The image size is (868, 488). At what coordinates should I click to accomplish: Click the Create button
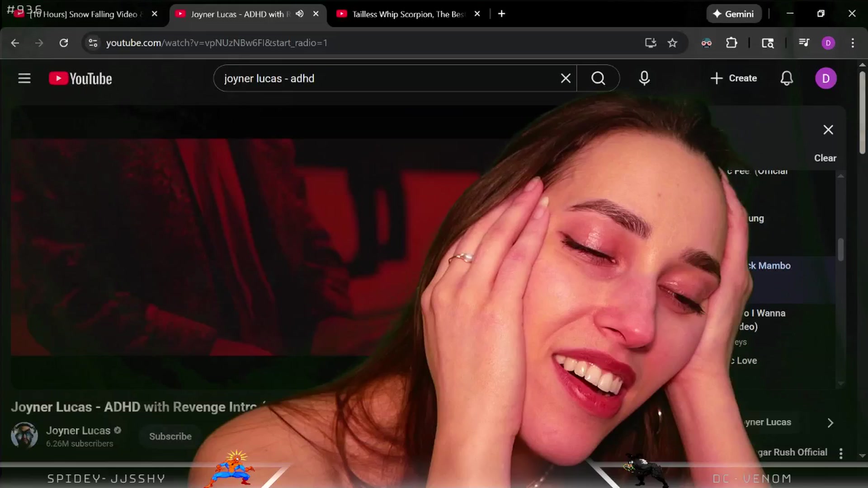(x=733, y=79)
